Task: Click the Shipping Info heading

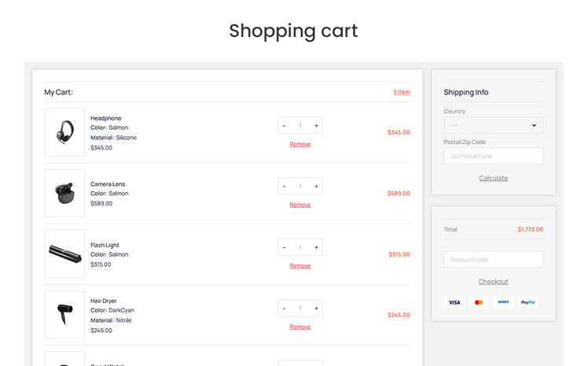Action: tap(465, 92)
